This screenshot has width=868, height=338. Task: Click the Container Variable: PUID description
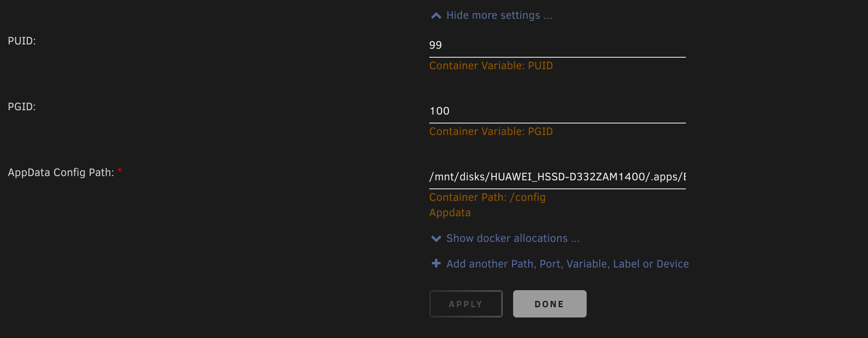pos(491,66)
